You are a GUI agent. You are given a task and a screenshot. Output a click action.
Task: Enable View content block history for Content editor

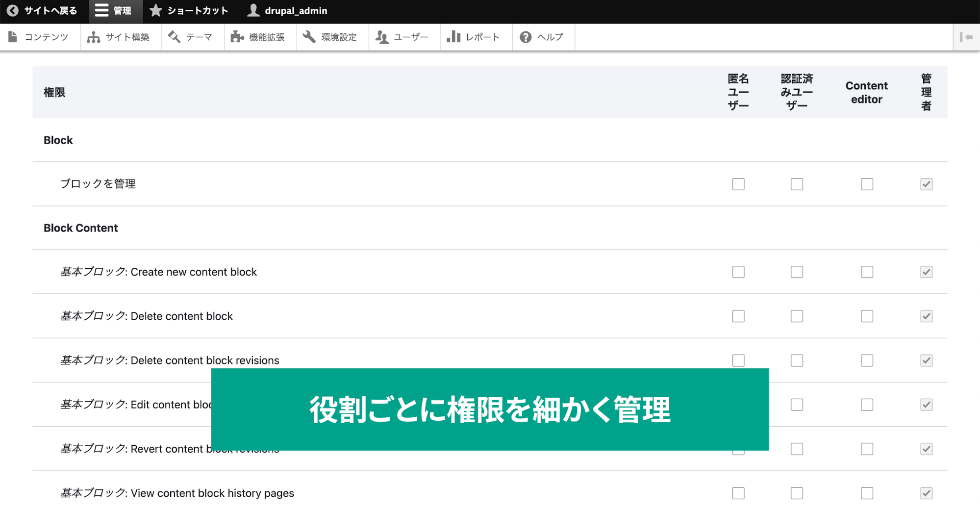(867, 493)
